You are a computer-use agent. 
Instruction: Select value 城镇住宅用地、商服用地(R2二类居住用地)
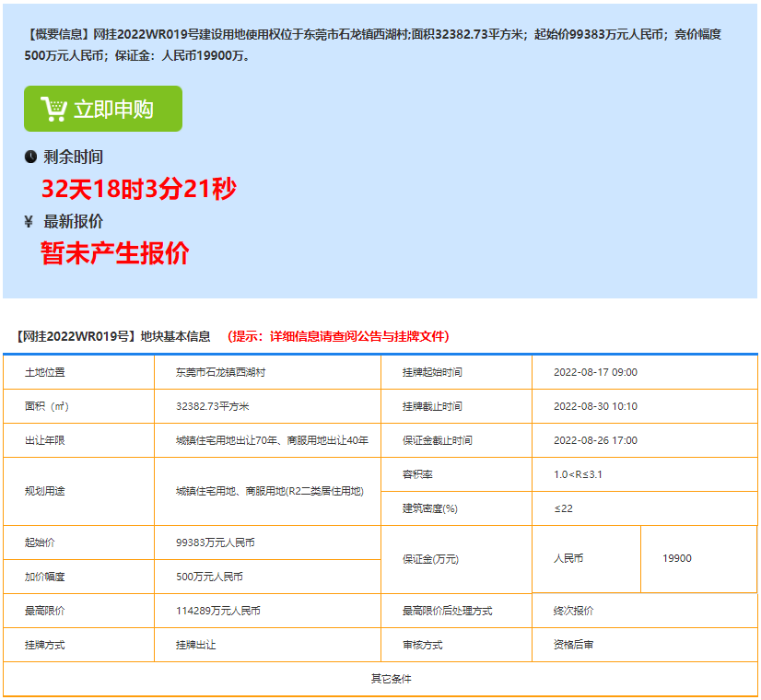coord(269,491)
